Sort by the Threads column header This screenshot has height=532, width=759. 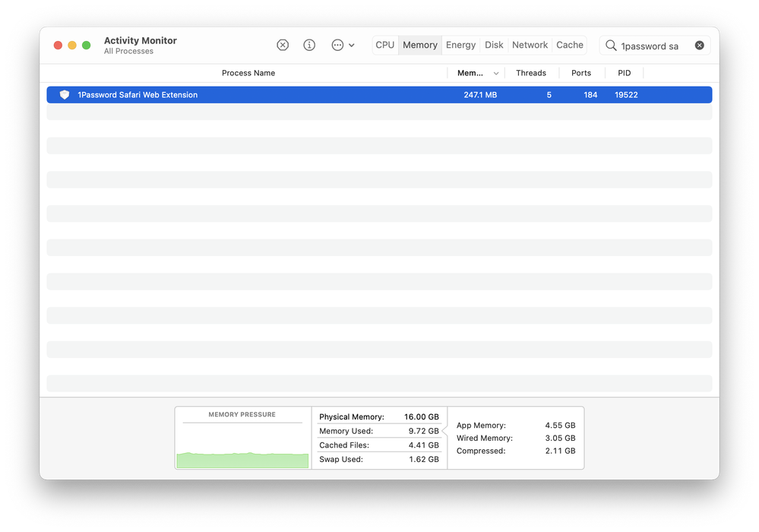(531, 73)
